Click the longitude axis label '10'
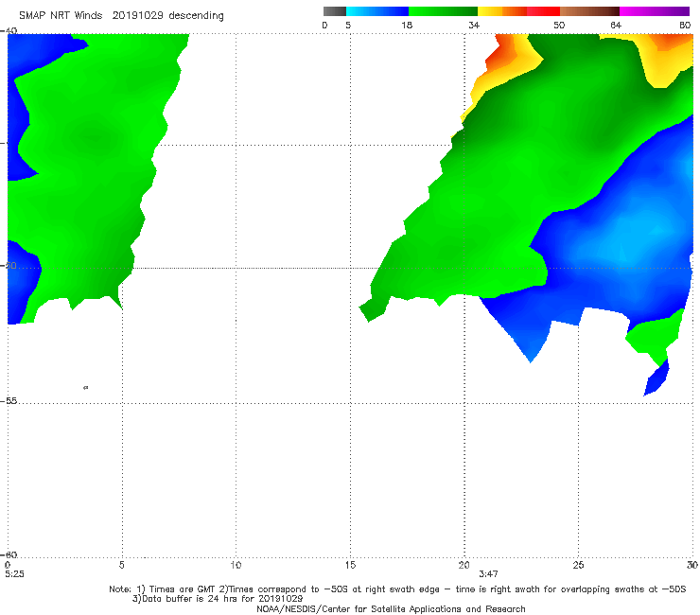 (236, 566)
